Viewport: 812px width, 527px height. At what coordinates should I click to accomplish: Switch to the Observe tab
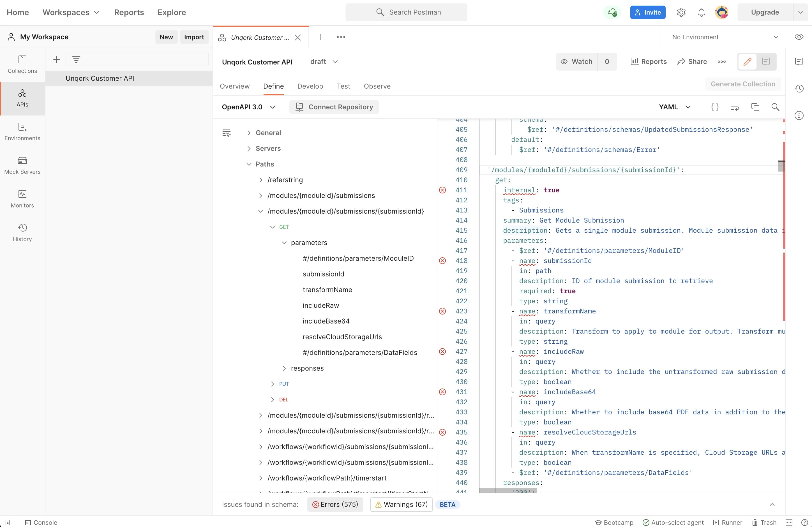377,86
